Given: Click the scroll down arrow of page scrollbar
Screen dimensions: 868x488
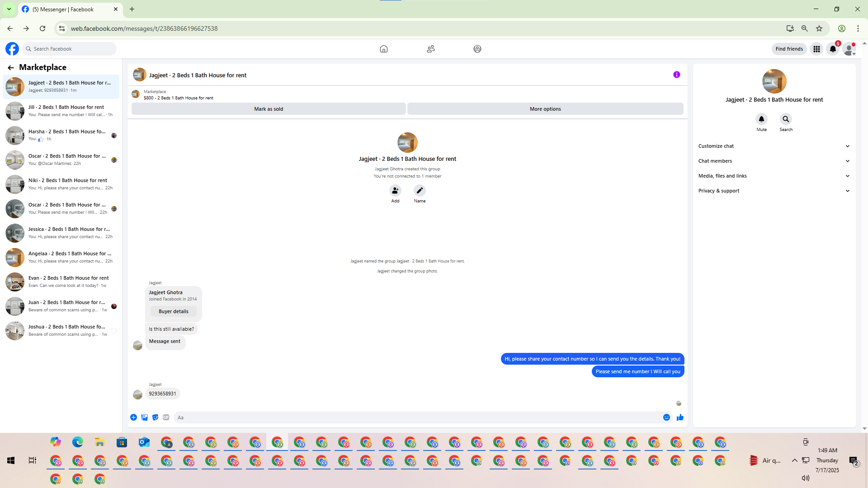Looking at the screenshot, I should point(864,428).
